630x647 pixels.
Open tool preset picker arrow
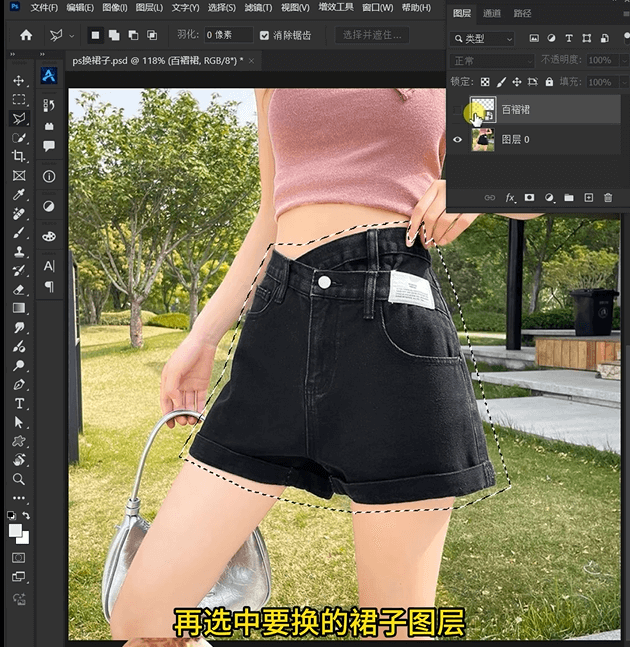pyautogui.click(x=72, y=36)
